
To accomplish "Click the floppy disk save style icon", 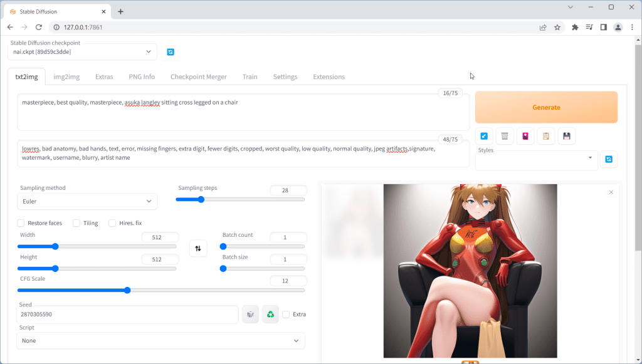I will [x=567, y=136].
